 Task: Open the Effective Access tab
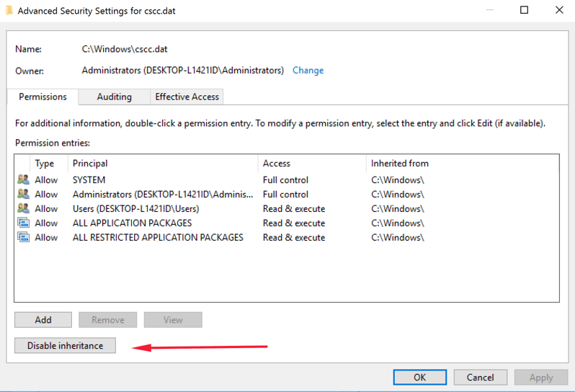(x=187, y=97)
